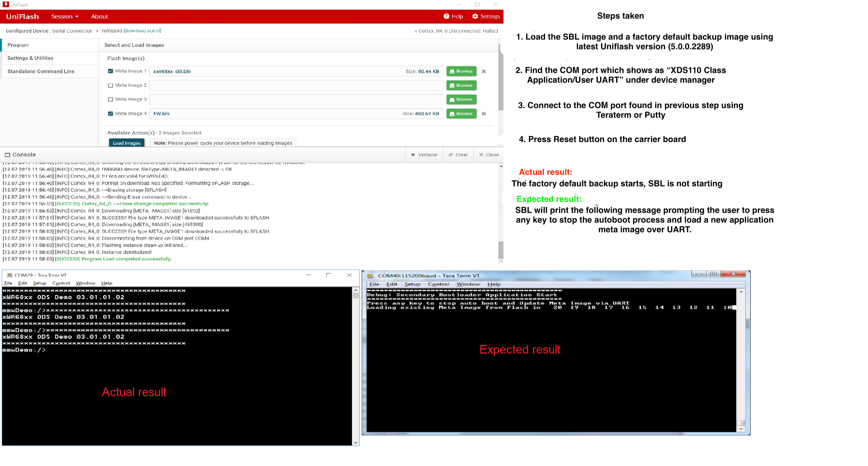Uncheck Meta Image 4 checkbox
The width and height of the screenshot is (868, 466).
(111, 114)
